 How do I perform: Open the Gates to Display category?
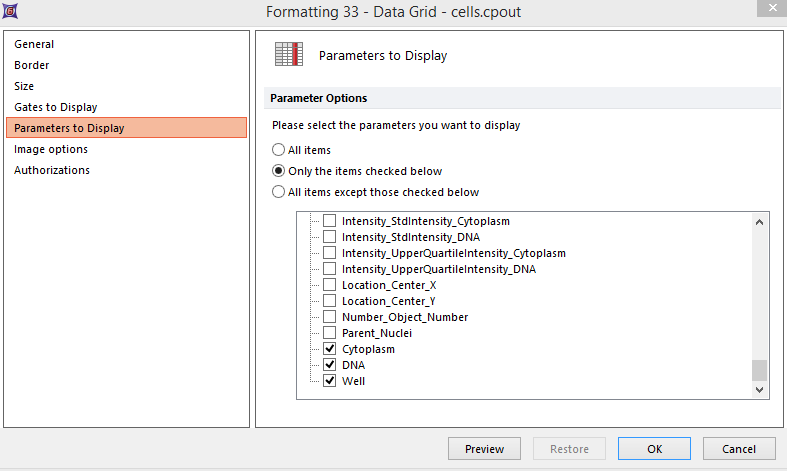point(55,107)
